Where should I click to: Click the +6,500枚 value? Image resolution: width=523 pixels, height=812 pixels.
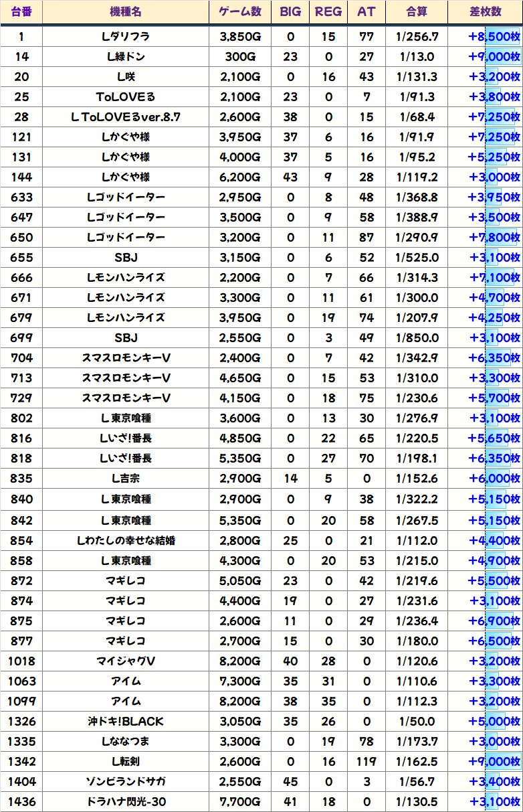[x=494, y=641]
